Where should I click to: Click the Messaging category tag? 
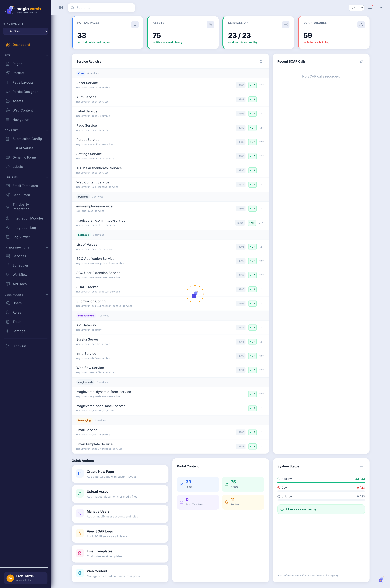tap(84, 421)
